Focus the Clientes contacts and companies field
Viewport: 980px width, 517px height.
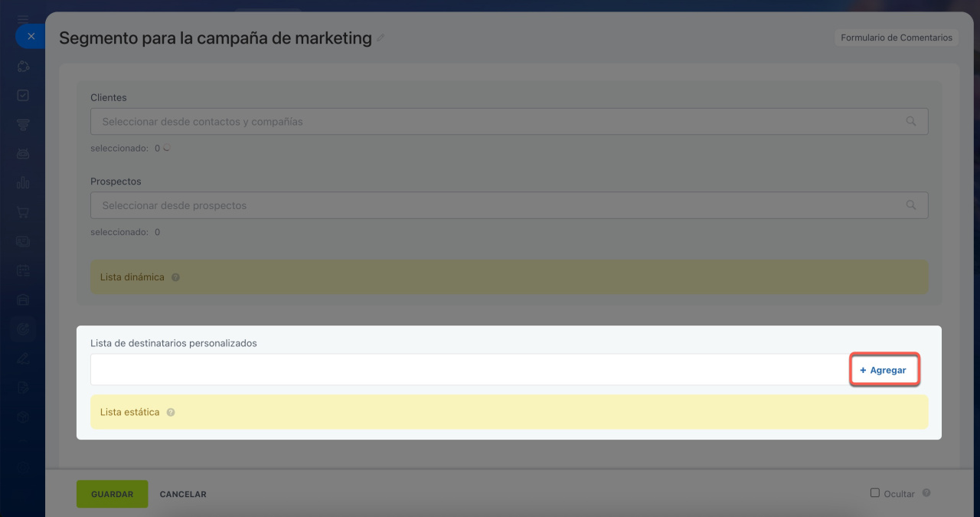pos(509,121)
